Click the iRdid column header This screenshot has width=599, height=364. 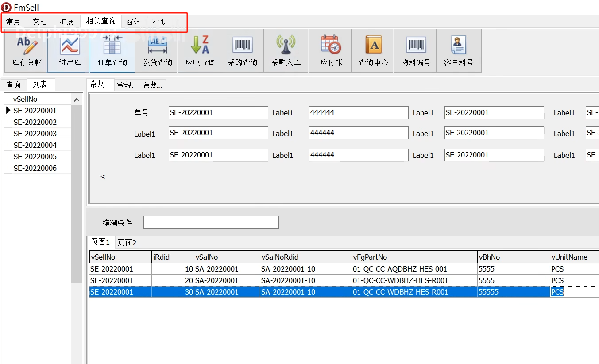pyautogui.click(x=173, y=257)
